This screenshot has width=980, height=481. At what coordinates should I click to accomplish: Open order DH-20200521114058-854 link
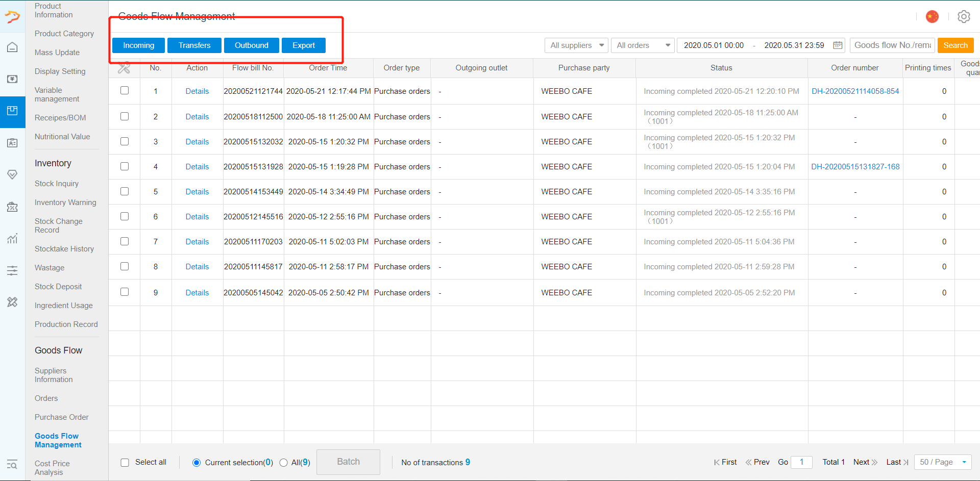855,91
